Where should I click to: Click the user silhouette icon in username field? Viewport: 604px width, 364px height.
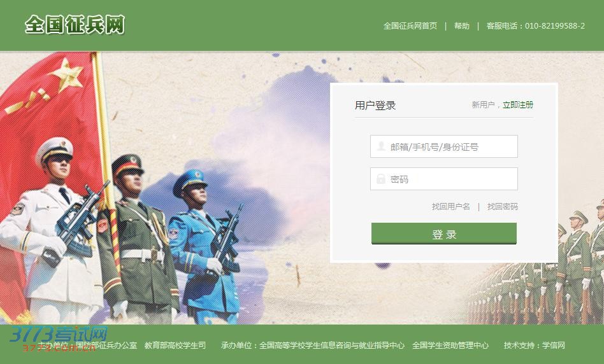(381, 146)
